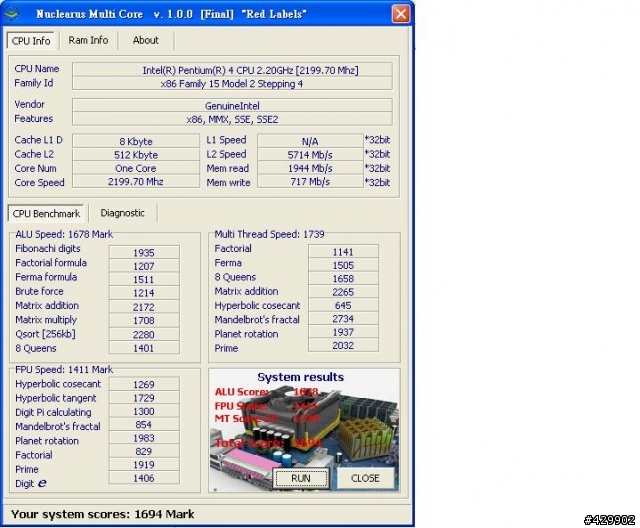
Task: Switch to the Diagnostic tab
Action: pos(122,213)
